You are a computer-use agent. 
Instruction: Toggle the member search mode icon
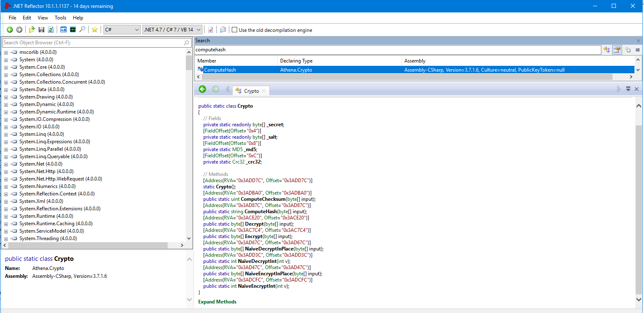click(617, 50)
